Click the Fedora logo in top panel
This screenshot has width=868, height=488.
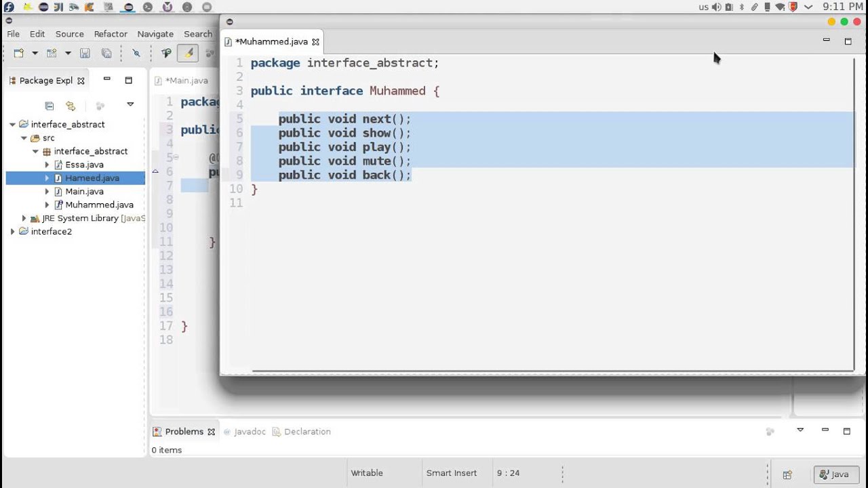pos(9,7)
